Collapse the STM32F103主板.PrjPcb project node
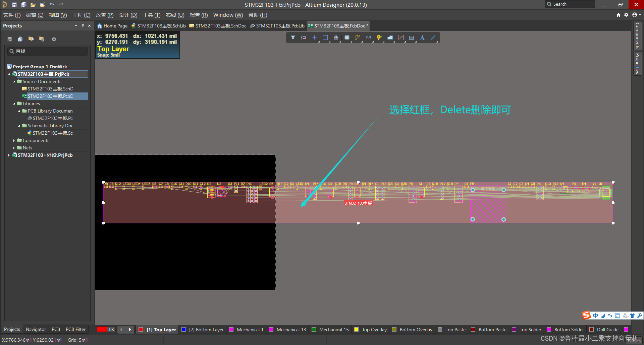 point(9,74)
